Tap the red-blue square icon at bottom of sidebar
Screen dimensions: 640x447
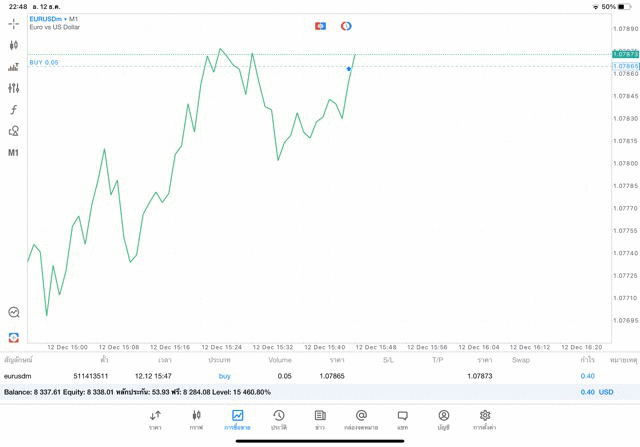(13, 337)
